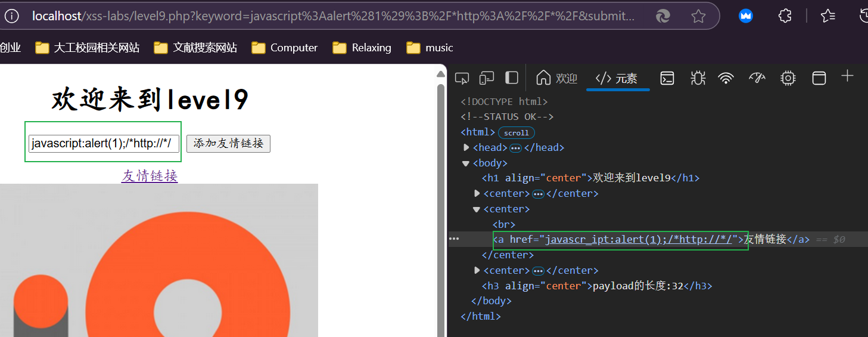Open the Performance gauge icon in DevTools
Image resolution: width=868 pixels, height=337 pixels.
click(757, 78)
